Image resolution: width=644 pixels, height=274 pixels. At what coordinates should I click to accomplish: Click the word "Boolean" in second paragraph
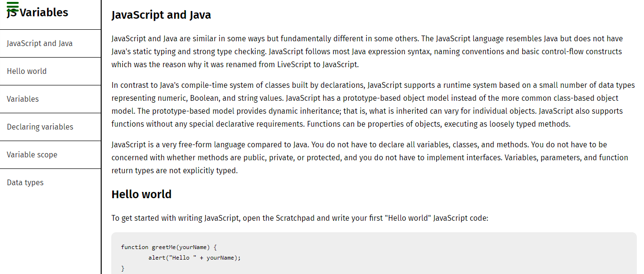(205, 98)
